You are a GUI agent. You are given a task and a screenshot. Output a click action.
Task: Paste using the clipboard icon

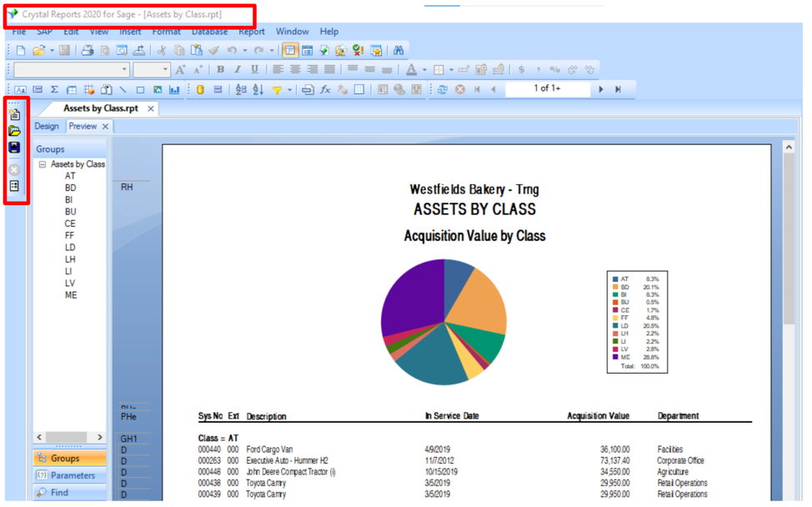point(196,50)
